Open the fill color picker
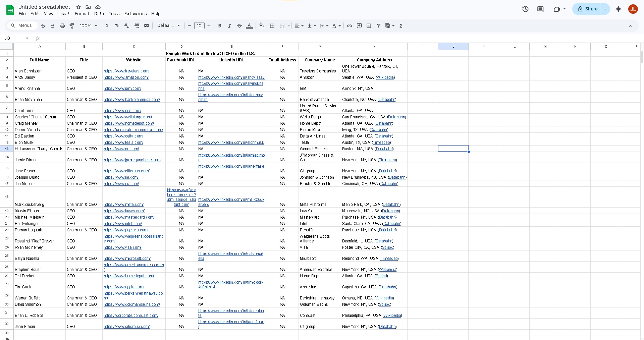This screenshot has height=340, width=644. 262,26
